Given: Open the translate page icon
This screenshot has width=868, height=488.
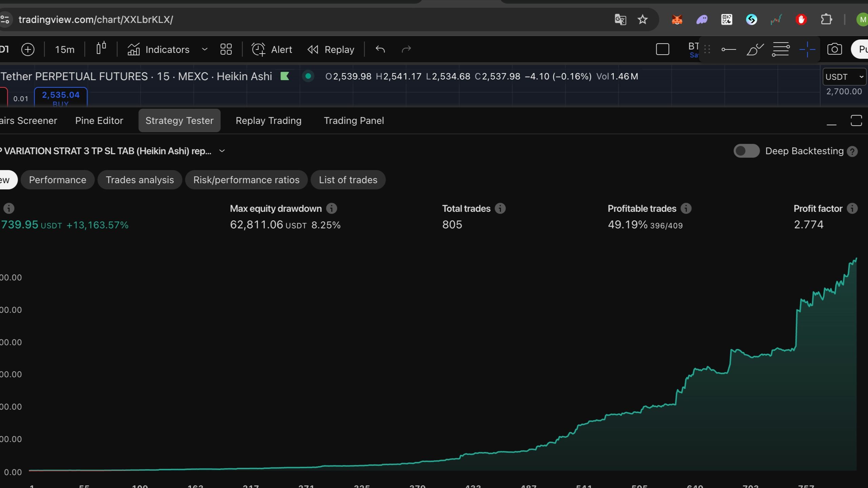Looking at the screenshot, I should (620, 20).
